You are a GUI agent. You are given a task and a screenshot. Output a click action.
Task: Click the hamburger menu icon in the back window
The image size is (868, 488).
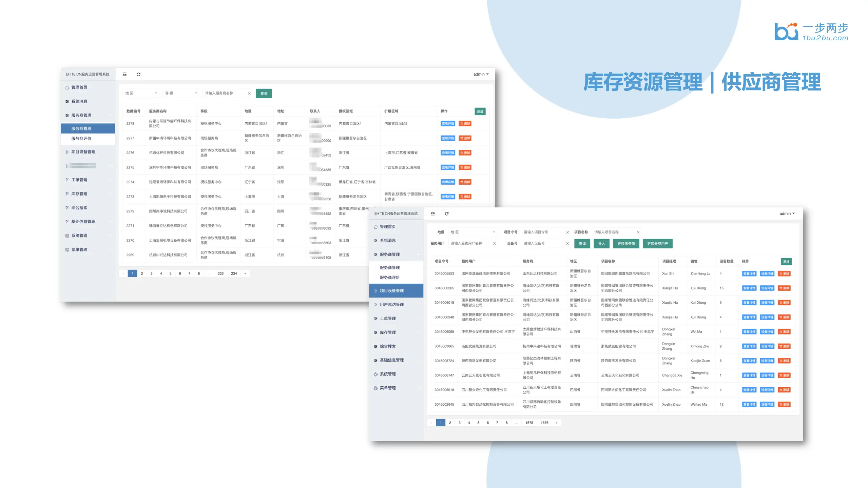point(124,74)
